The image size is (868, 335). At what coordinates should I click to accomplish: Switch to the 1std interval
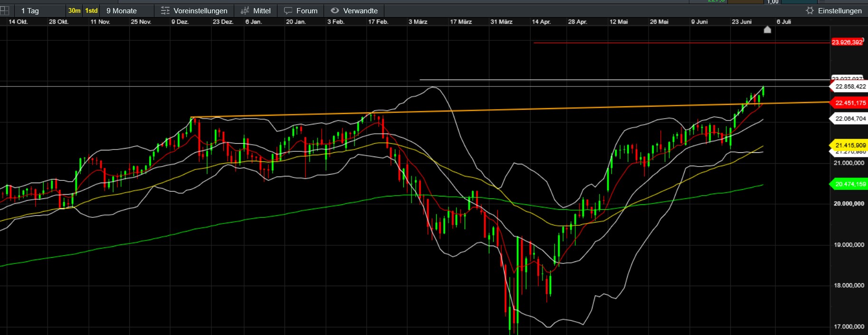[91, 10]
